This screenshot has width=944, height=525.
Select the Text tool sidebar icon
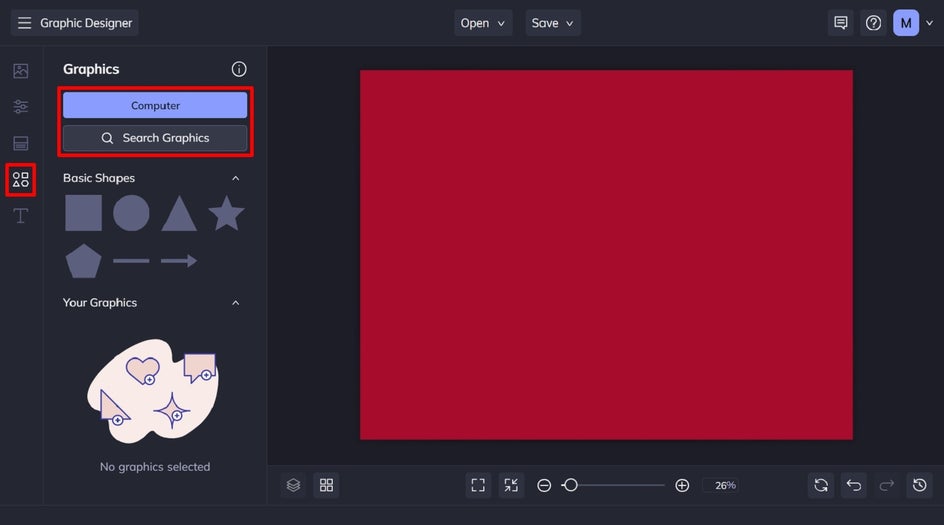tap(20, 216)
